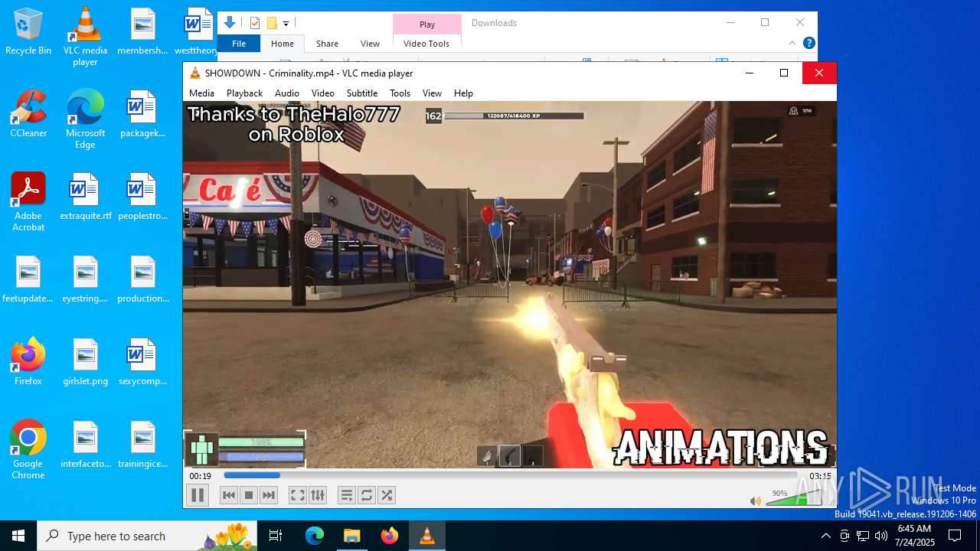
Task: Select Google Chrome desktop shortcut
Action: (28, 450)
